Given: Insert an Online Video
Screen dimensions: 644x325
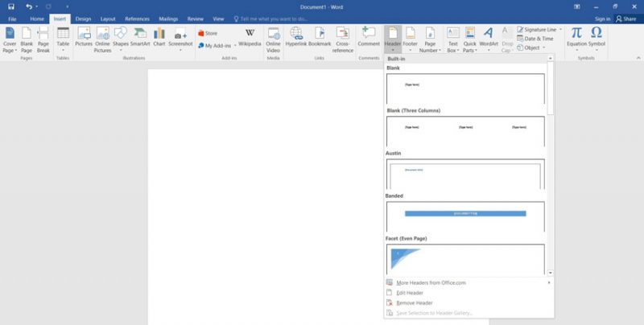Looking at the screenshot, I should [273, 39].
